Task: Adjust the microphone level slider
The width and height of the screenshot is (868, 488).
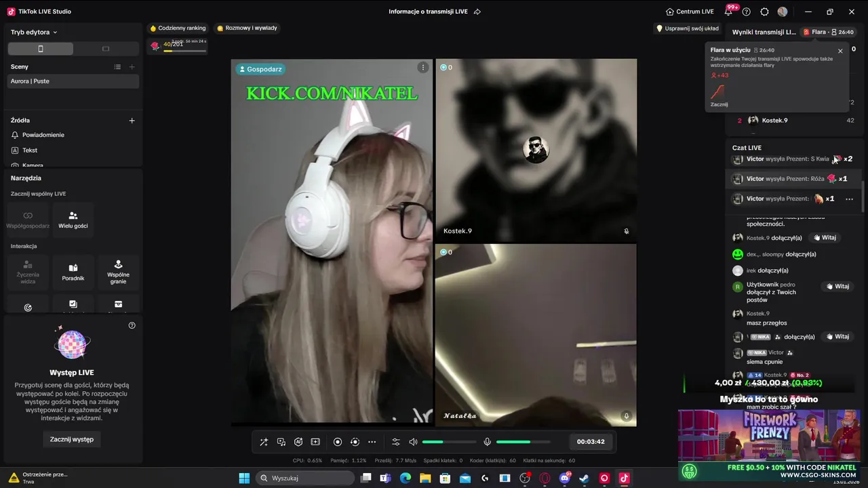Action: pyautogui.click(x=524, y=442)
